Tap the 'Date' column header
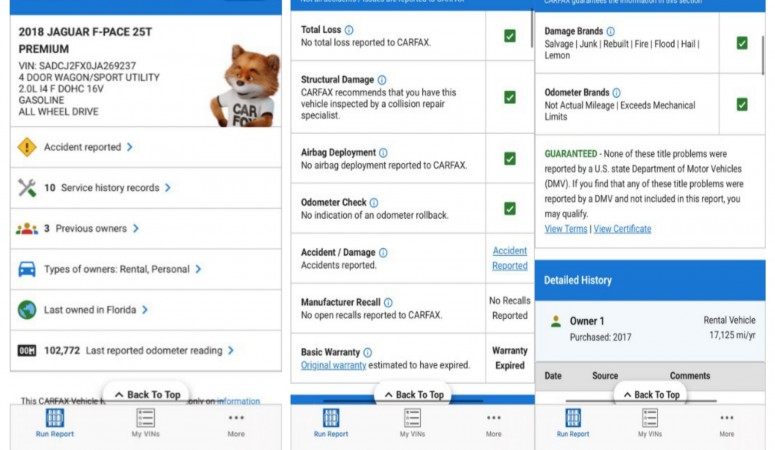775x450 pixels. click(x=553, y=376)
